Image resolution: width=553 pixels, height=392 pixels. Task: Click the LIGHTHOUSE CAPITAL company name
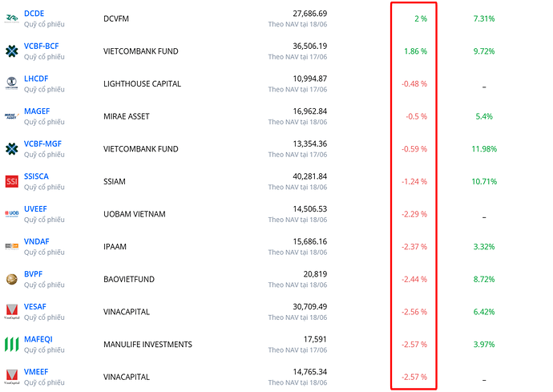click(x=143, y=84)
